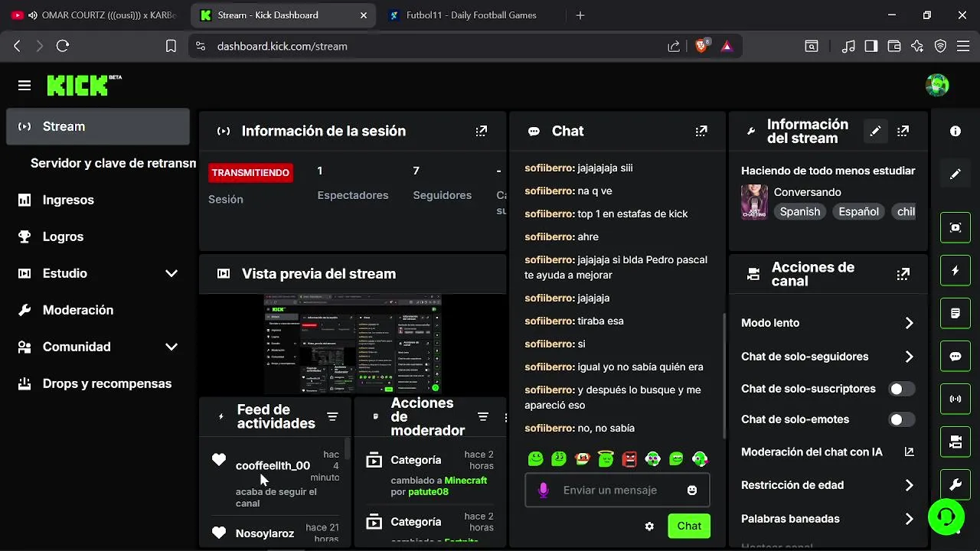Open chat settings gear next to Chat button
Screen dimensions: 980x551
[x=650, y=526]
